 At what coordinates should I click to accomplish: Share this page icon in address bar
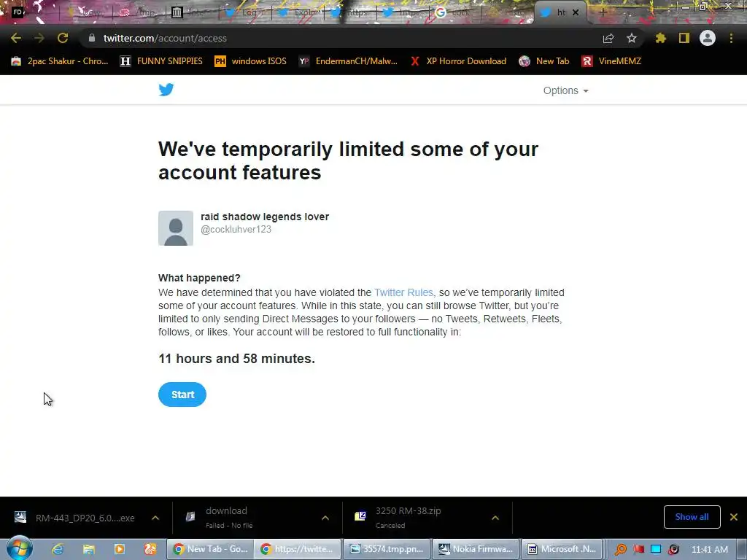coord(608,38)
